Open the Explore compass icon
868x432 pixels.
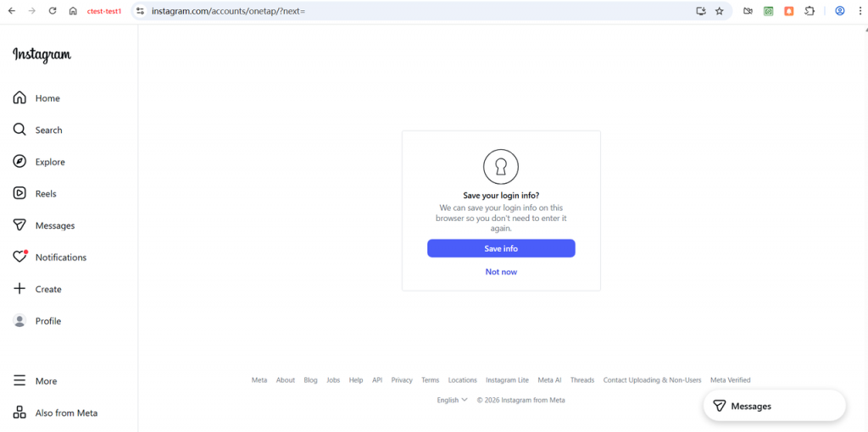(19, 162)
